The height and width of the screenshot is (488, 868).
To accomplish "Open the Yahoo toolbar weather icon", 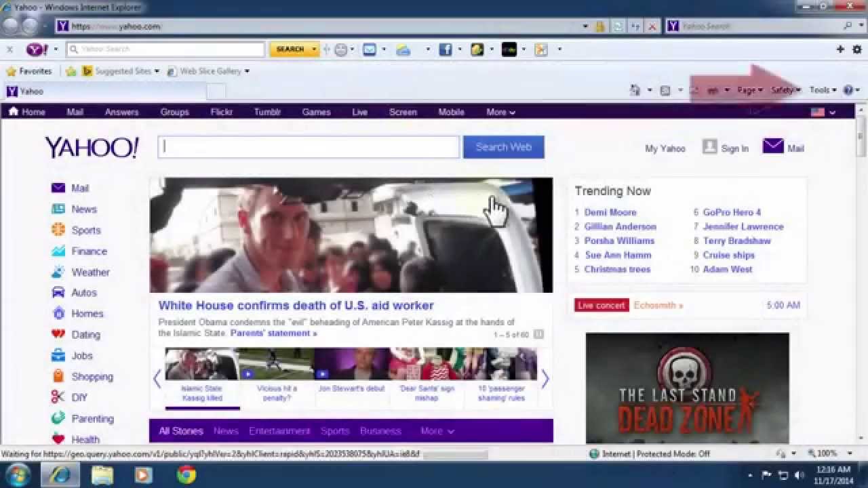I will (403, 49).
